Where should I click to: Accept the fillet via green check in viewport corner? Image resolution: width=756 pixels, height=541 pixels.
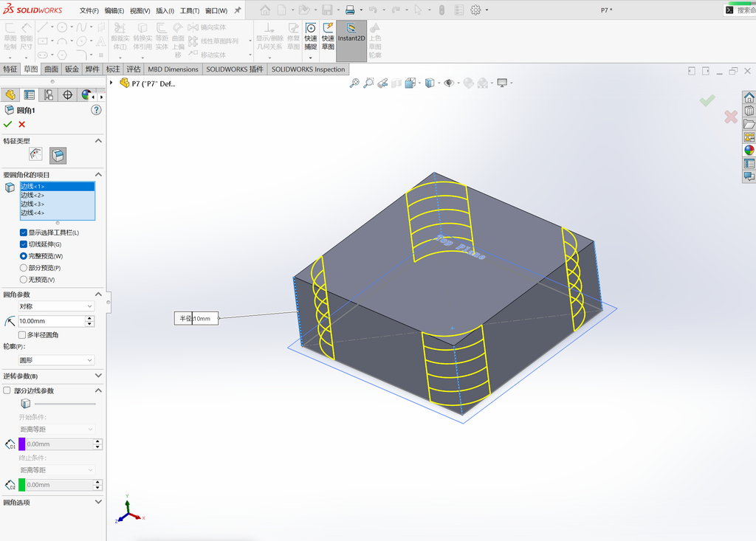(707, 100)
